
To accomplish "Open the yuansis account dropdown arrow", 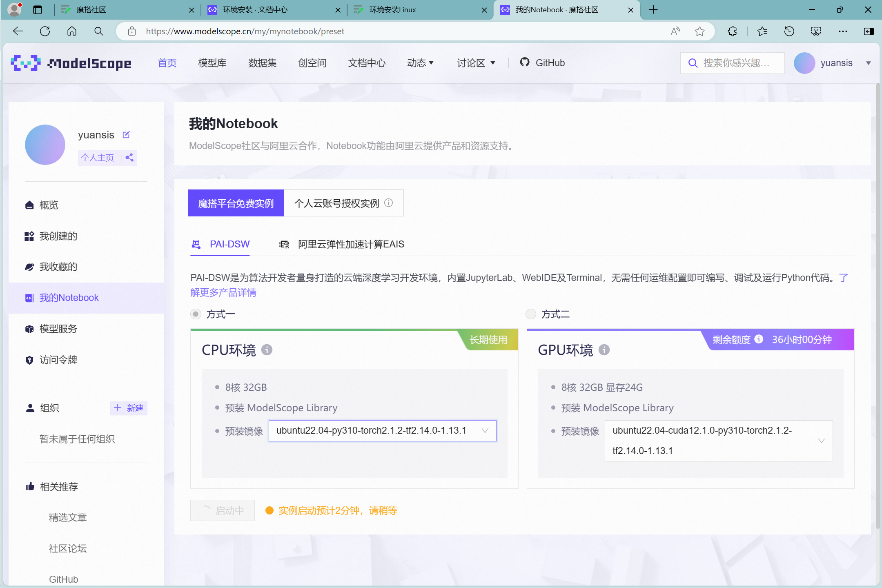I will pos(869,63).
